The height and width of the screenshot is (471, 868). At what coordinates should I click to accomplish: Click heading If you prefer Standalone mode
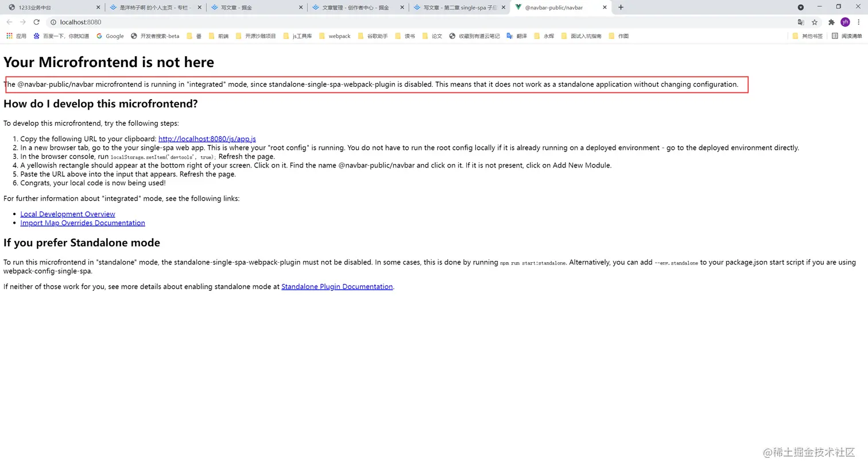tap(82, 243)
